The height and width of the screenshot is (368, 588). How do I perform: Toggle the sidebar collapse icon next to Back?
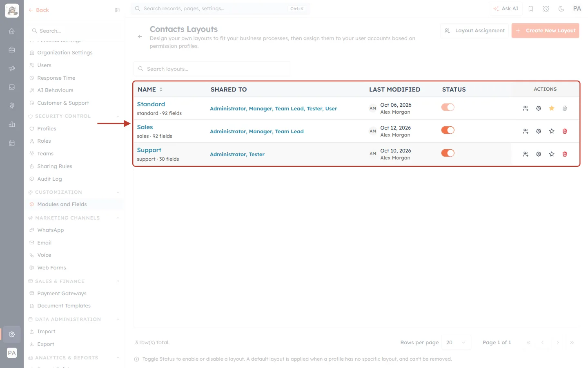117,10
